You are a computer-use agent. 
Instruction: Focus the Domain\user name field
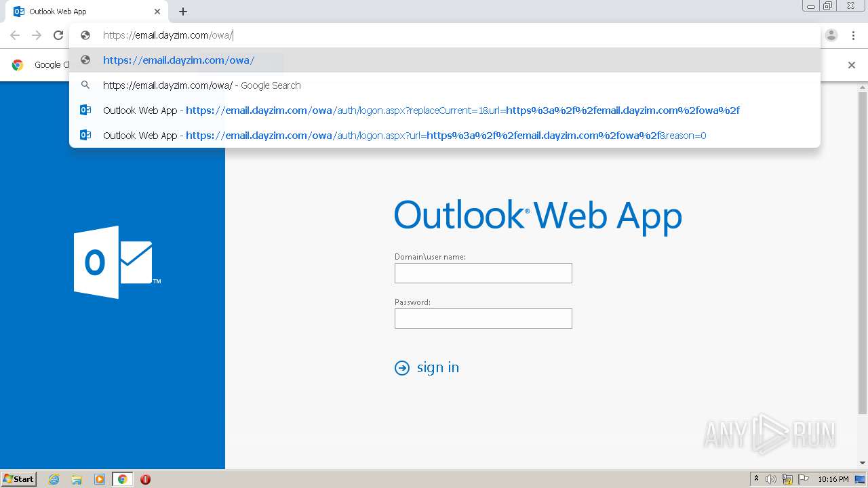484,273
